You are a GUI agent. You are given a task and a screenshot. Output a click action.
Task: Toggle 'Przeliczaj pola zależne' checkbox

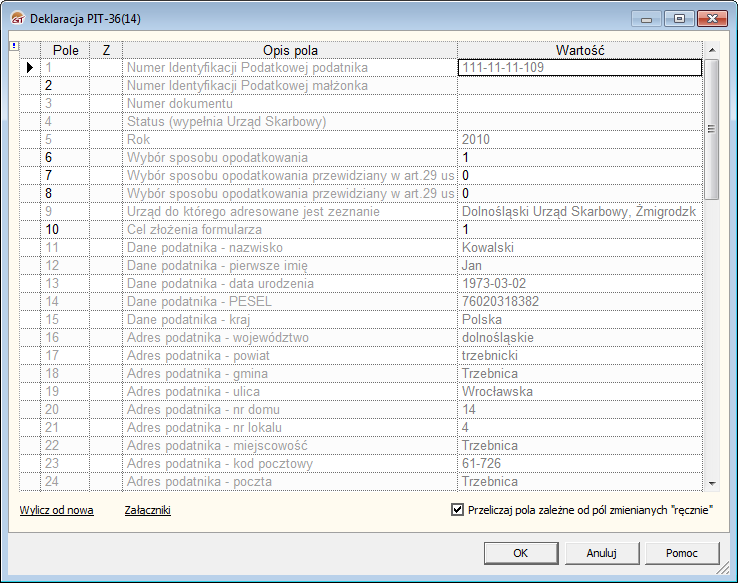[x=458, y=510]
